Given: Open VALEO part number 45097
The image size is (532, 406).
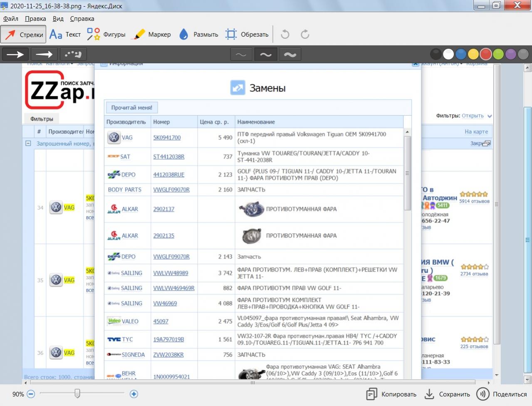Looking at the screenshot, I should 161,321.
